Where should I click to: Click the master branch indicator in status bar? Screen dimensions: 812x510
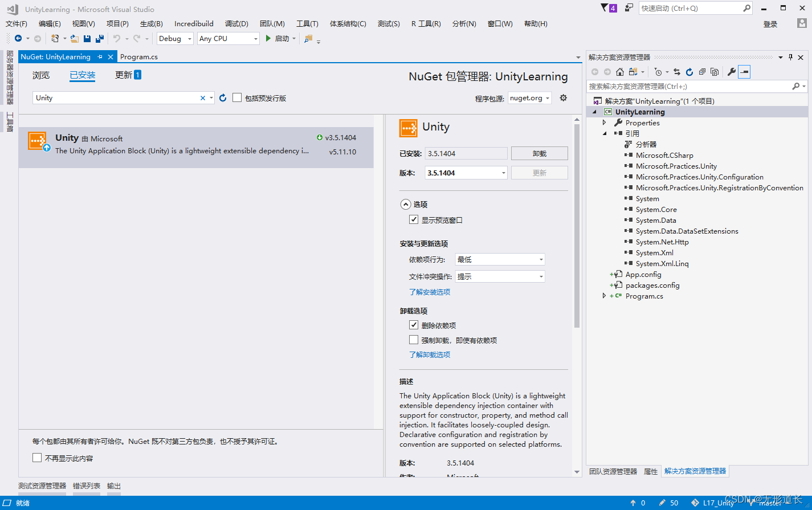(769, 503)
